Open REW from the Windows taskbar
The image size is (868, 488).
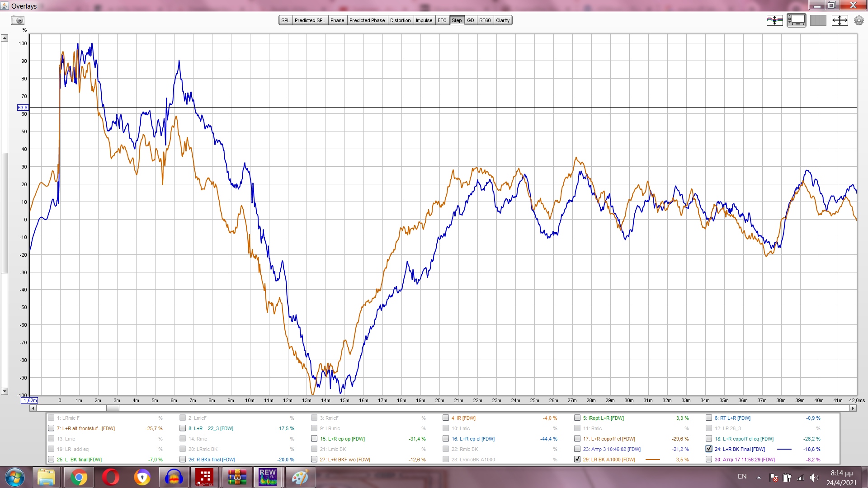click(268, 477)
